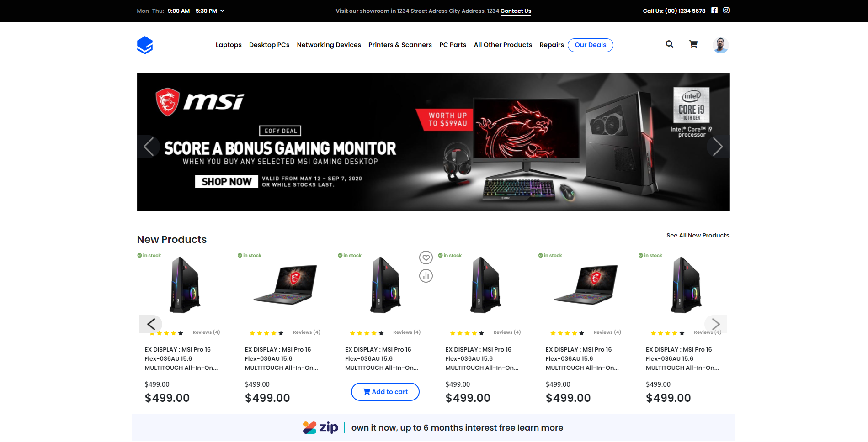Click the user profile avatar
This screenshot has width=868, height=442.
click(720, 45)
